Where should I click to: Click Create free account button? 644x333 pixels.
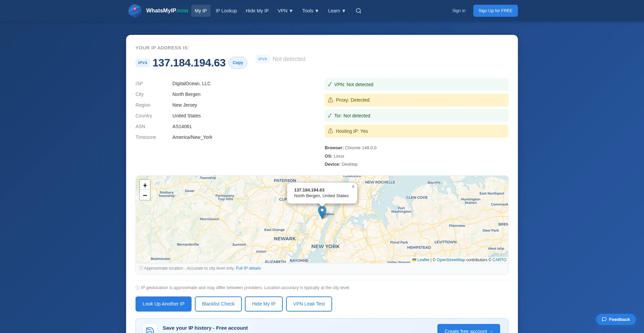coord(469,329)
